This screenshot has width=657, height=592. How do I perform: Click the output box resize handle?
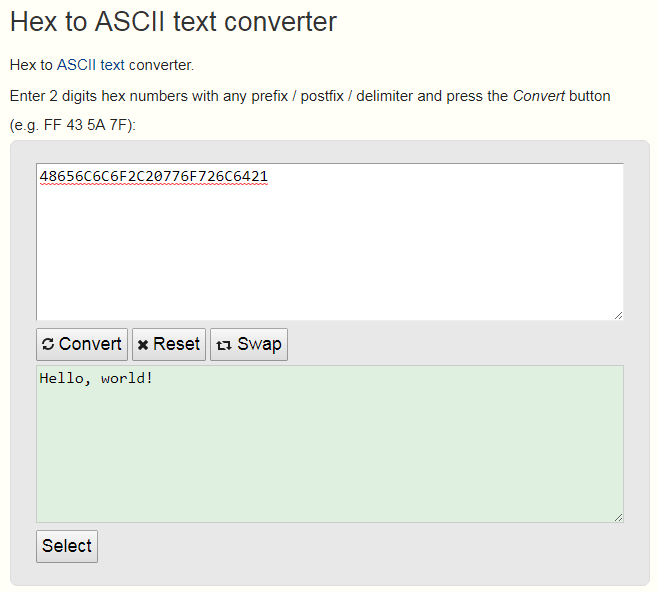(x=618, y=516)
